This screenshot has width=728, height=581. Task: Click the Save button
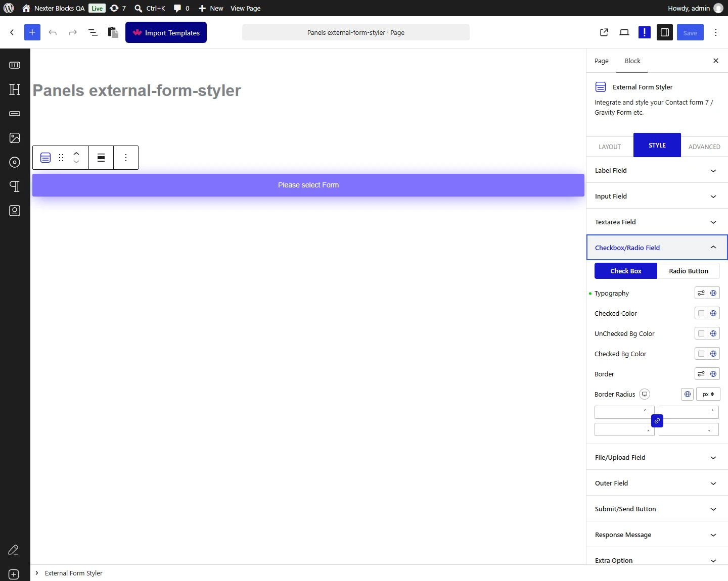[x=690, y=32]
